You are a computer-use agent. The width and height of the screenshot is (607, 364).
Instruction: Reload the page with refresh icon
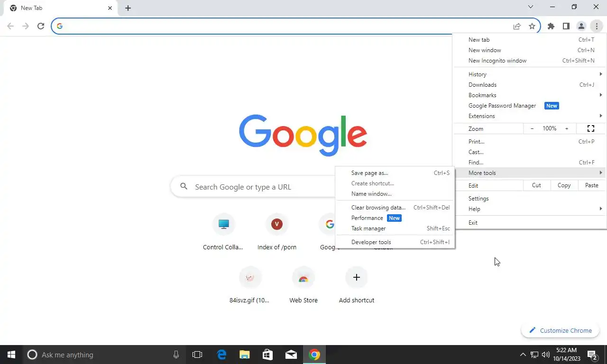[41, 27]
